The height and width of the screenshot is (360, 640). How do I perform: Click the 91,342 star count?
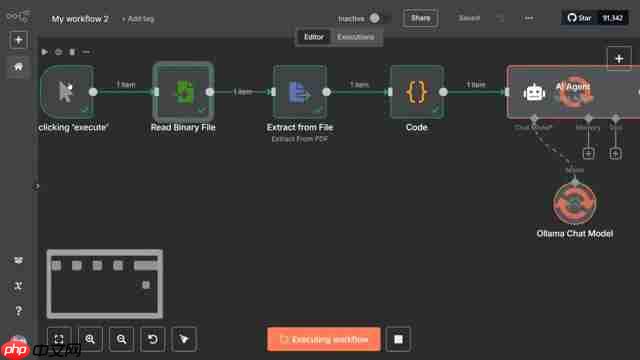[613, 18]
